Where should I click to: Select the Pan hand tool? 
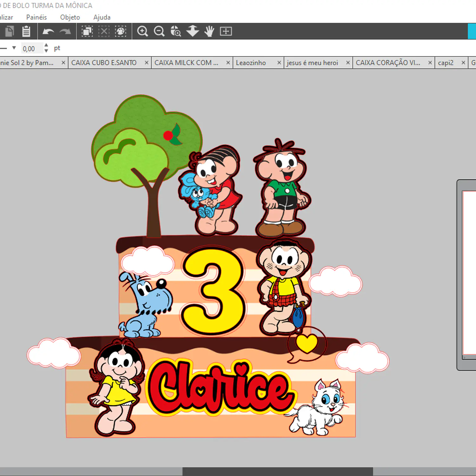click(209, 31)
